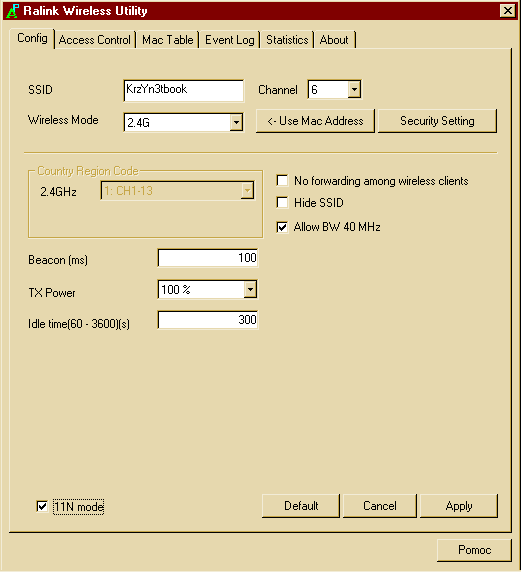Click the Beacon (ms) field
Viewport: 521px width, 572px height.
208,258
